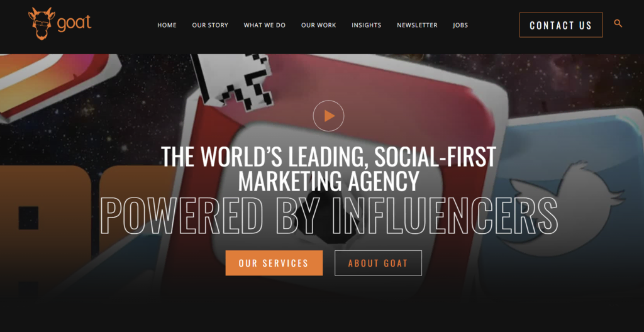Open the Our Work menu item
The height and width of the screenshot is (332, 644).
tap(318, 25)
